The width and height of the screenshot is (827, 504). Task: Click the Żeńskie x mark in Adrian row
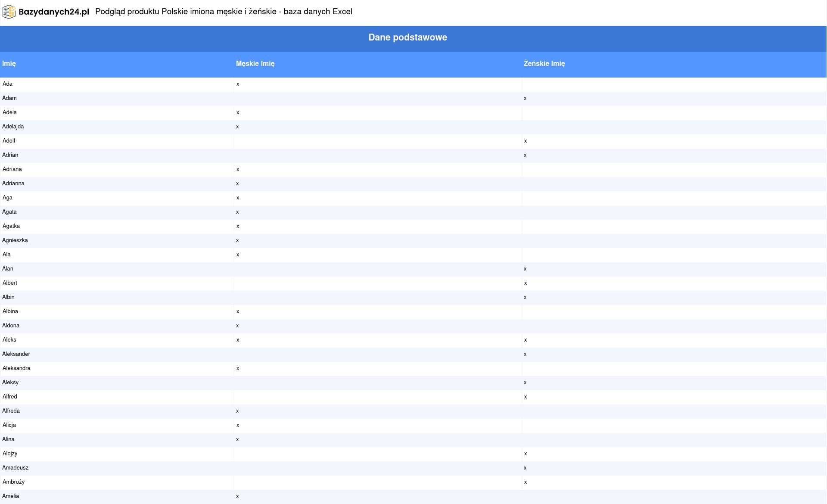525,156
